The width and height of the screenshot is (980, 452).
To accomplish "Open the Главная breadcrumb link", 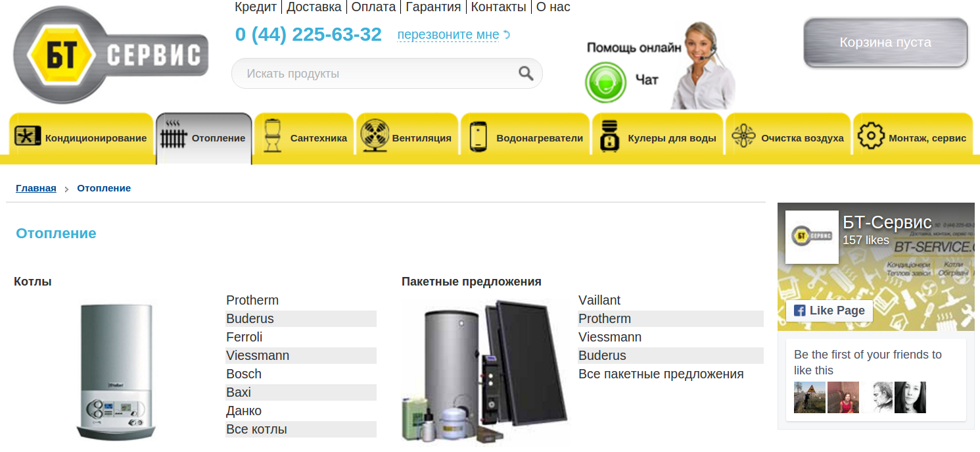I will point(36,188).
